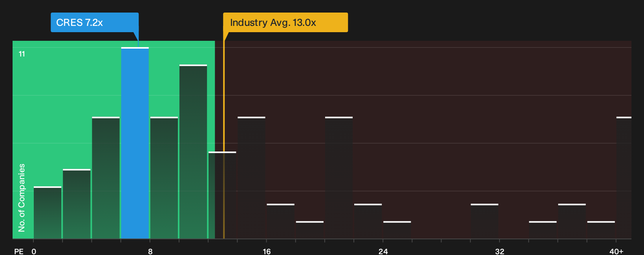Select the tall green bar right of 8
This screenshot has width=644, height=255.
tap(193, 151)
